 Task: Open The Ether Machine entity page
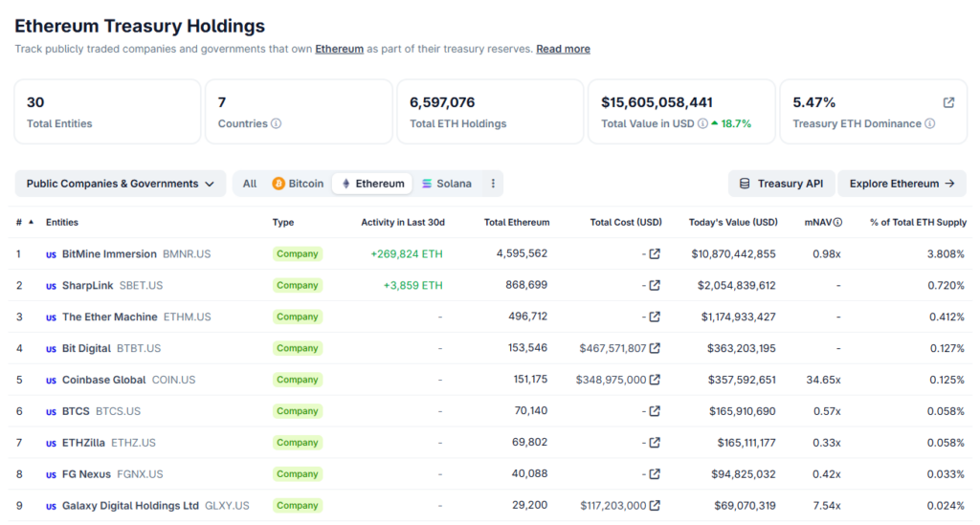pos(109,317)
